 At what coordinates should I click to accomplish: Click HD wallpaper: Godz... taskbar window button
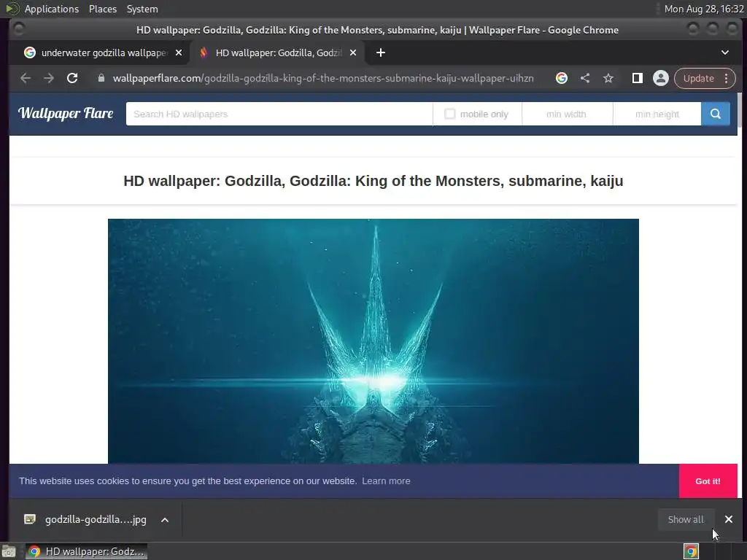(86, 551)
